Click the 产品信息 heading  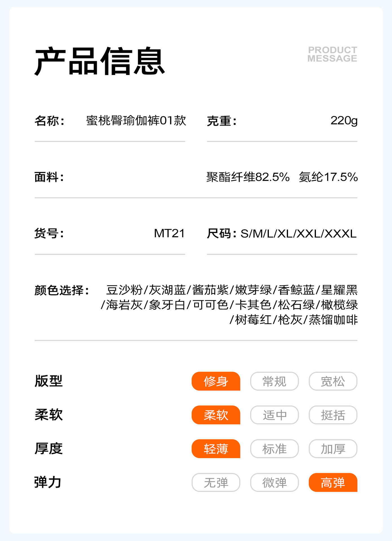pos(99,61)
